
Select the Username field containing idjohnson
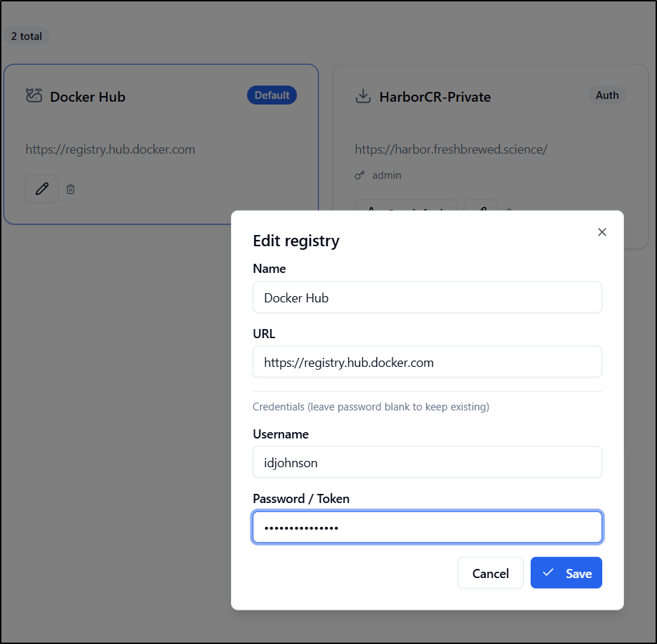click(x=427, y=462)
